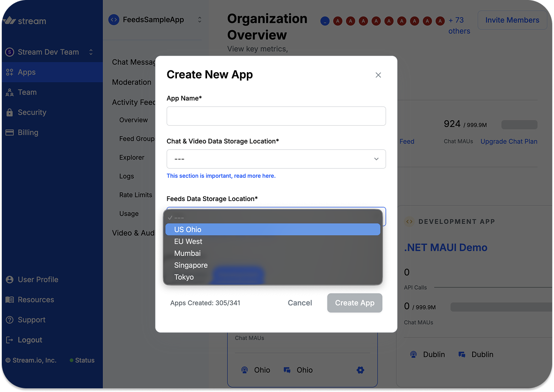
Task: Click the Security lock icon
Action: tap(10, 112)
